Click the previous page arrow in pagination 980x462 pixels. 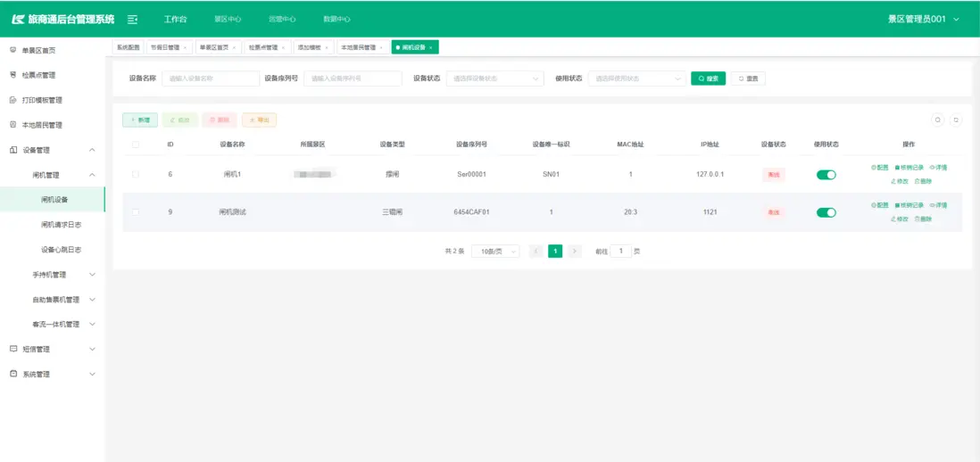click(536, 251)
